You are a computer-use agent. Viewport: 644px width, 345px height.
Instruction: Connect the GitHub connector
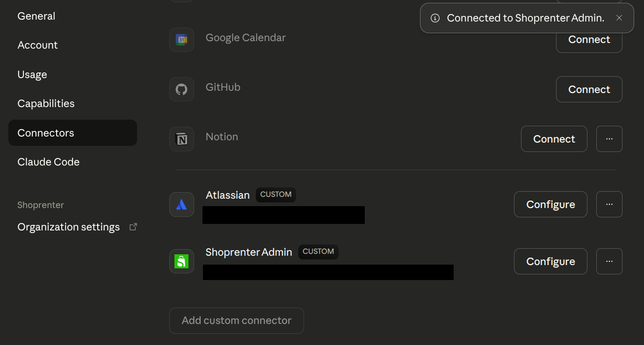[x=589, y=89]
